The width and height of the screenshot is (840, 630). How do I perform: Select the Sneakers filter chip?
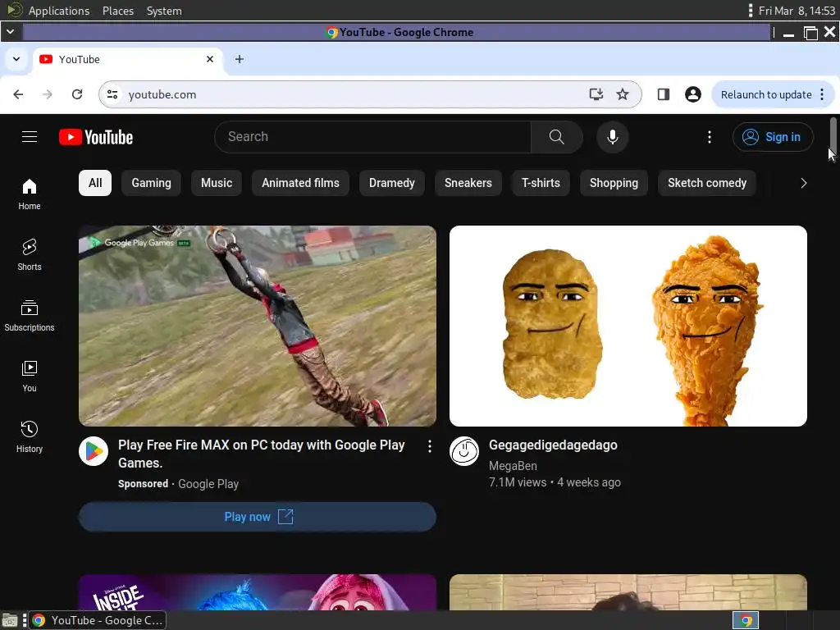click(x=468, y=183)
